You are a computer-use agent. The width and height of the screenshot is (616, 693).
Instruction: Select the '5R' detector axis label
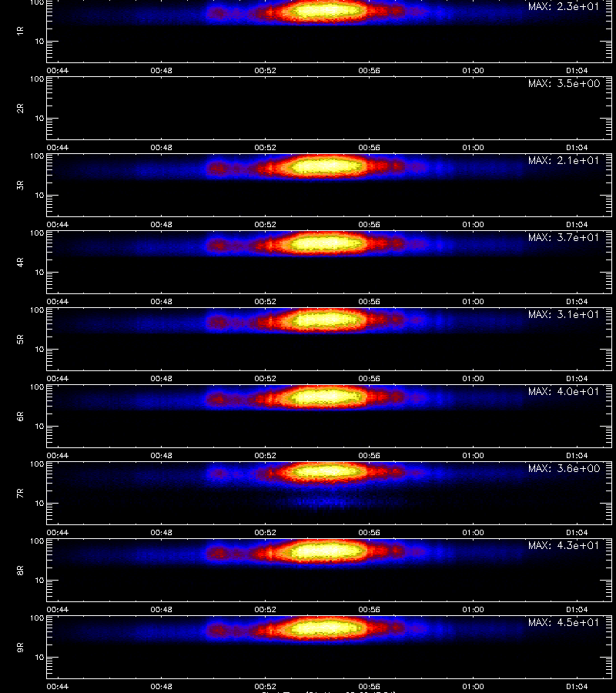pos(20,339)
